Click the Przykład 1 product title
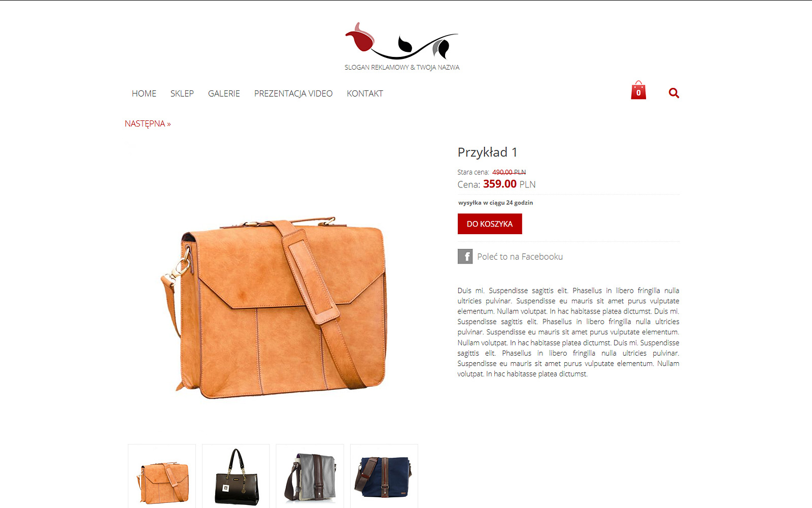Image resolution: width=812 pixels, height=508 pixels. [487, 152]
